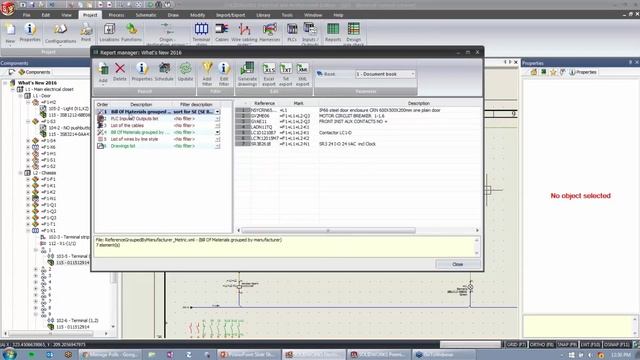
Task: Select Drawings list report row
Action: (x=123, y=146)
